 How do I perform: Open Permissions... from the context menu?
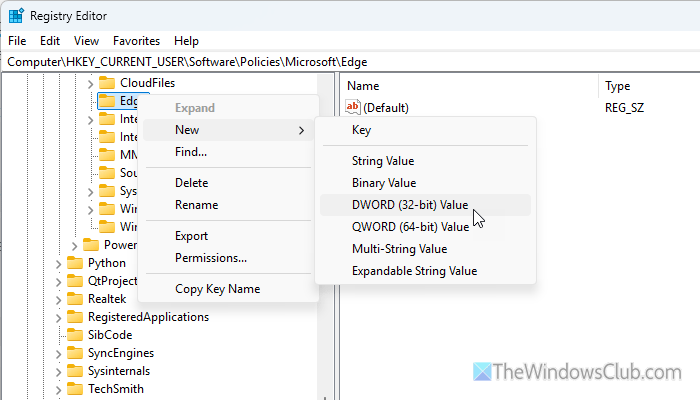click(x=211, y=258)
